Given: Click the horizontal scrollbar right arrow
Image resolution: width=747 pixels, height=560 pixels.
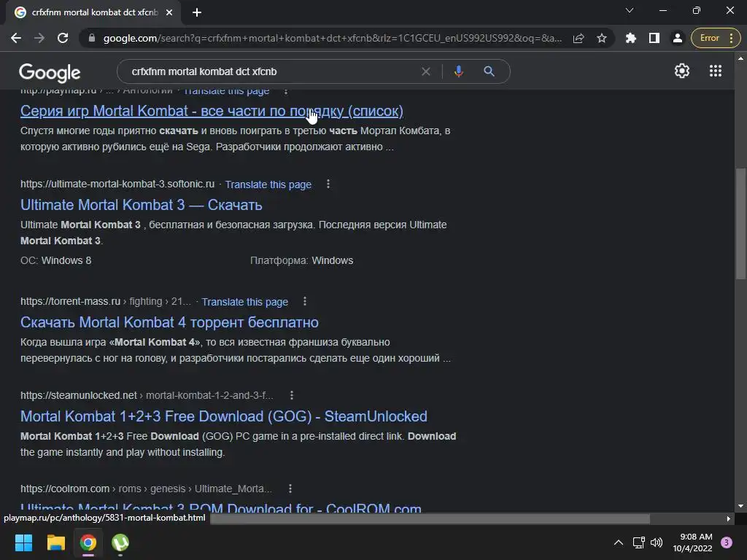Looking at the screenshot, I should coord(729,518).
